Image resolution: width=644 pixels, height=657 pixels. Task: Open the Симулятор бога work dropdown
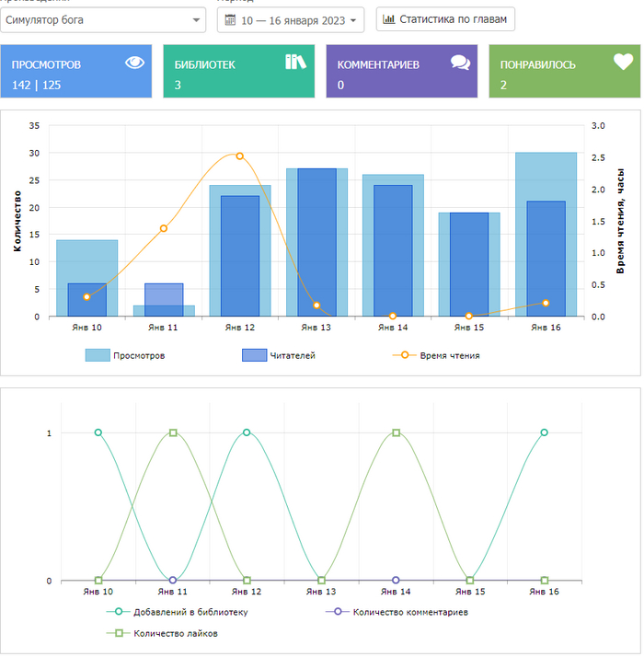pos(103,19)
